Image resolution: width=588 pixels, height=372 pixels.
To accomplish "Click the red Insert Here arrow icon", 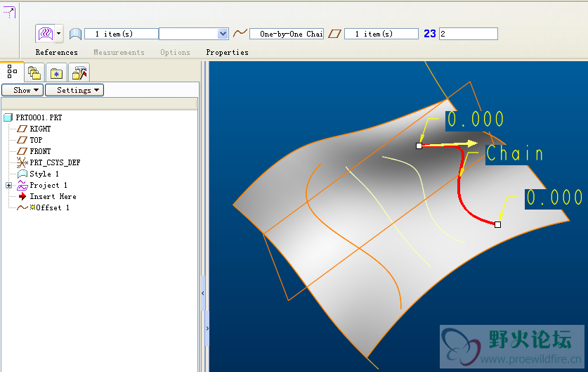I will pyautogui.click(x=22, y=196).
